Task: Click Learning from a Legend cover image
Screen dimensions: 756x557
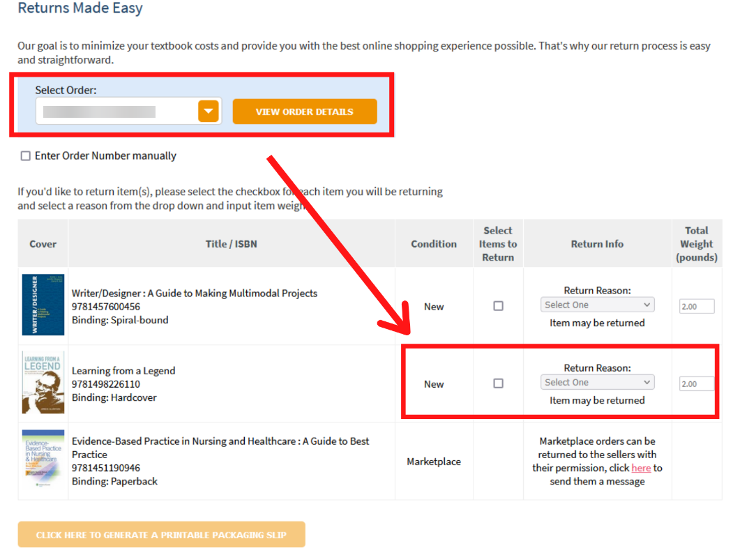Action: tap(43, 383)
